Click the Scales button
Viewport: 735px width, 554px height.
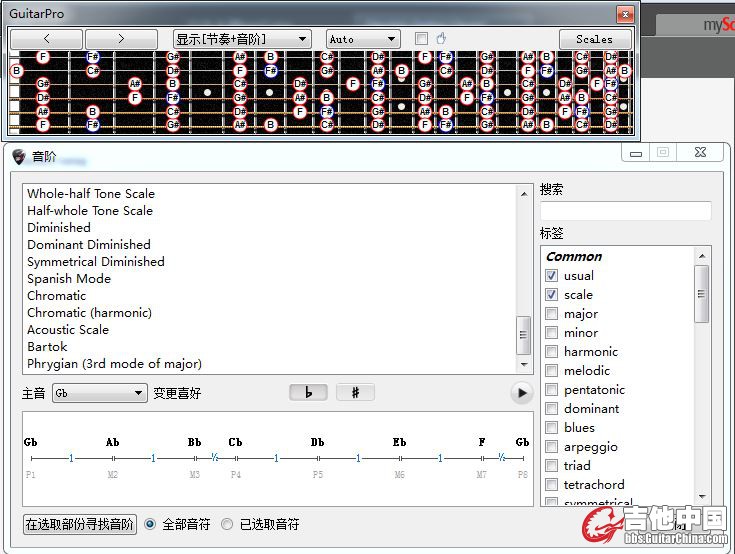(593, 39)
